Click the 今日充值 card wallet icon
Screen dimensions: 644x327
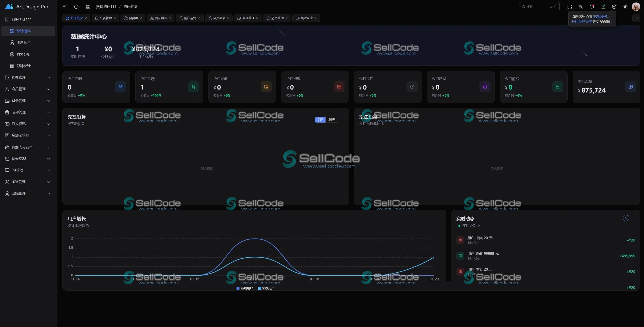tap(266, 87)
